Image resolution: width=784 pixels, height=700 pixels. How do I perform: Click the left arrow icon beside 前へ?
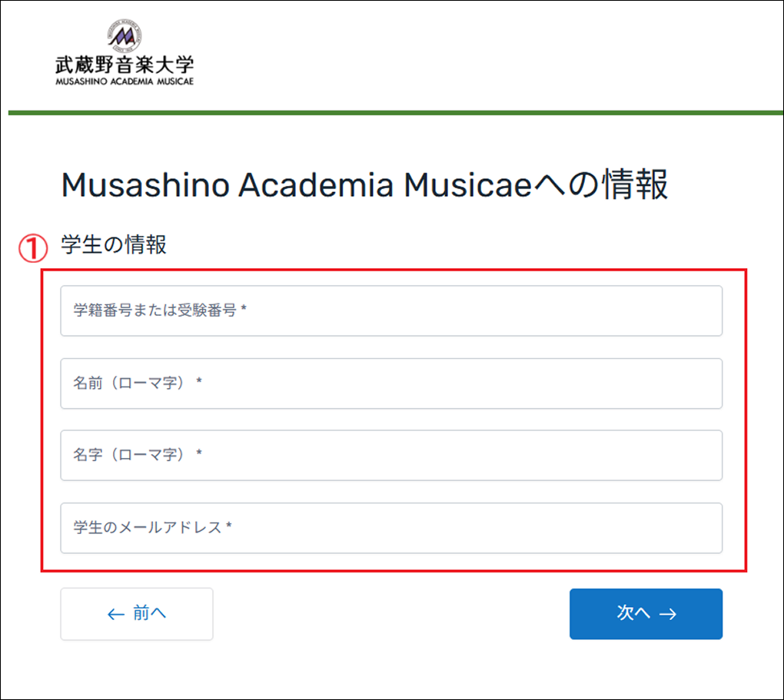click(116, 615)
